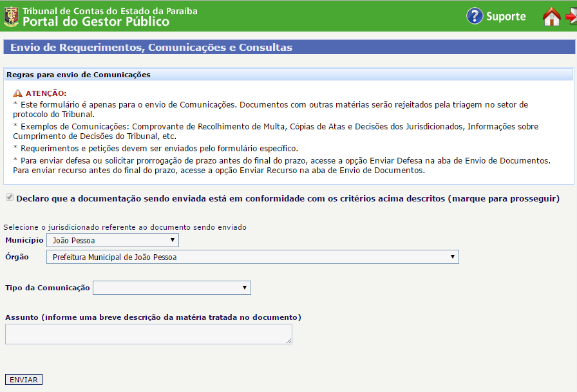Click the Suporte text link
577x392 pixels.
click(506, 17)
